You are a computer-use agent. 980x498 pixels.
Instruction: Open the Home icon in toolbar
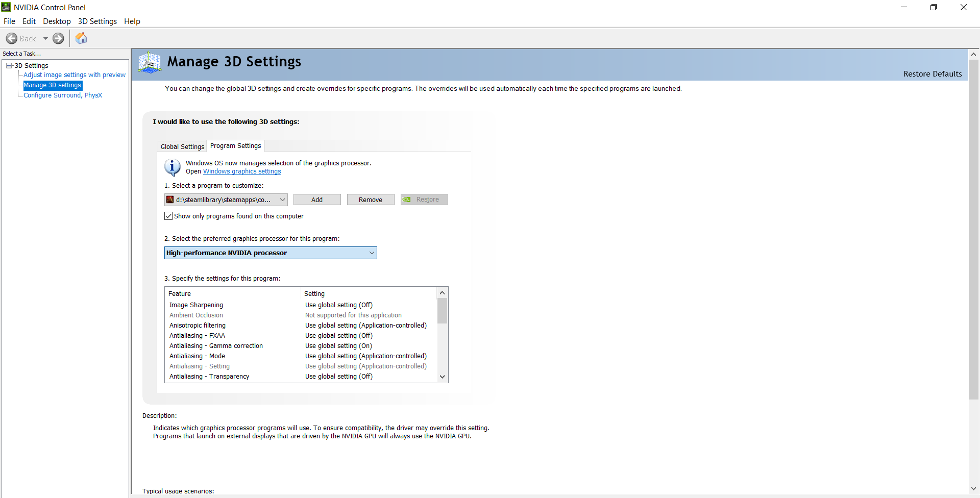pos(81,38)
